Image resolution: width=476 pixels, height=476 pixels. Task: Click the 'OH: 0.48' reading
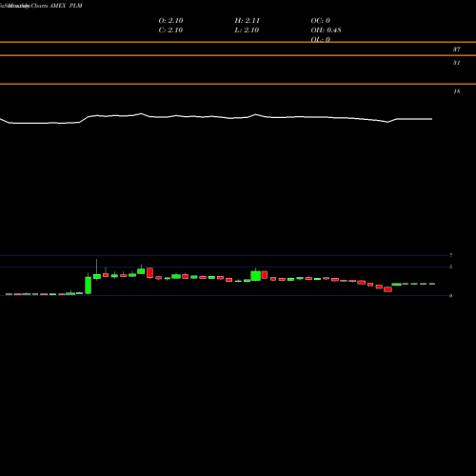(327, 30)
